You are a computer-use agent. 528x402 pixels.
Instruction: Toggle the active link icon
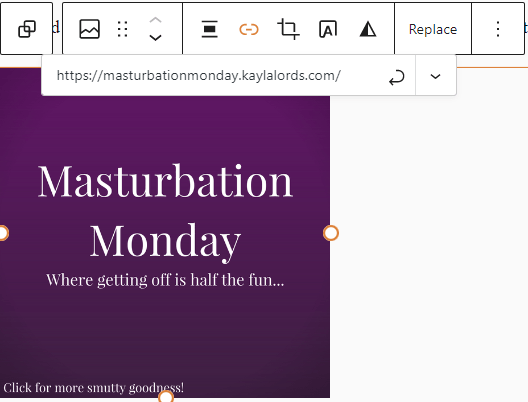point(249,29)
